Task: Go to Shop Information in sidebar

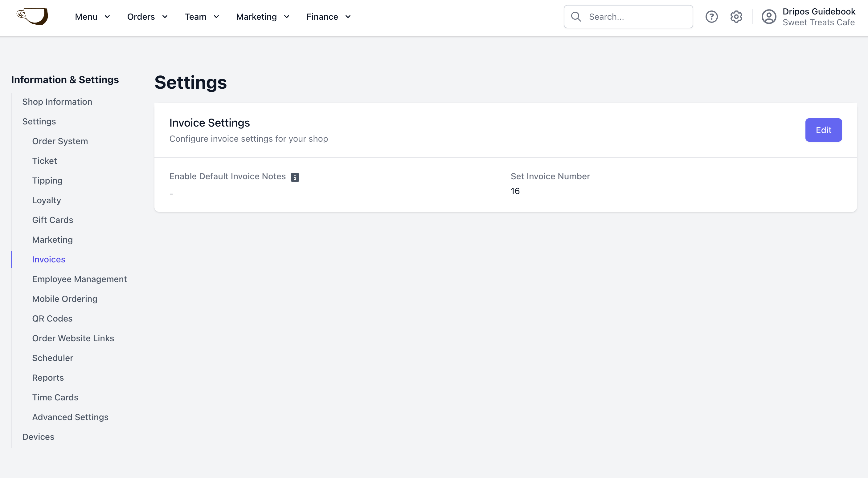Action: click(x=57, y=102)
